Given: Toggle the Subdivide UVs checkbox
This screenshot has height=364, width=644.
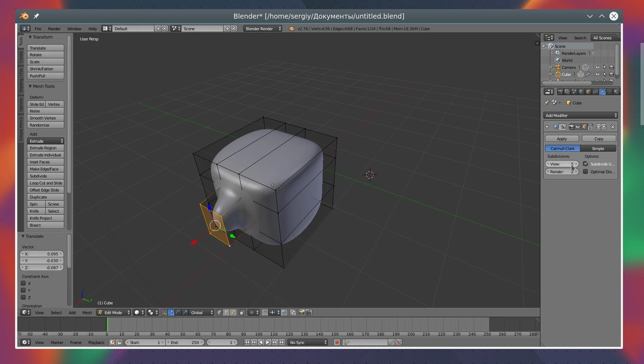Looking at the screenshot, I should coord(585,164).
